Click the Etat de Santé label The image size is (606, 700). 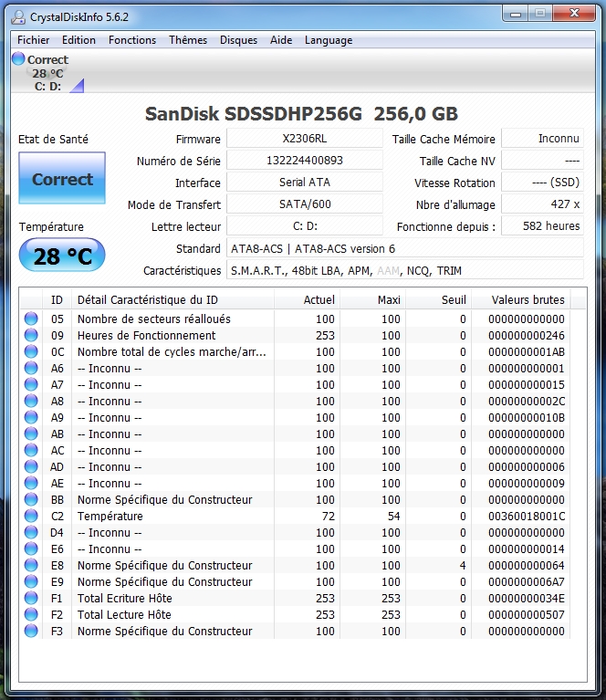[x=53, y=140]
